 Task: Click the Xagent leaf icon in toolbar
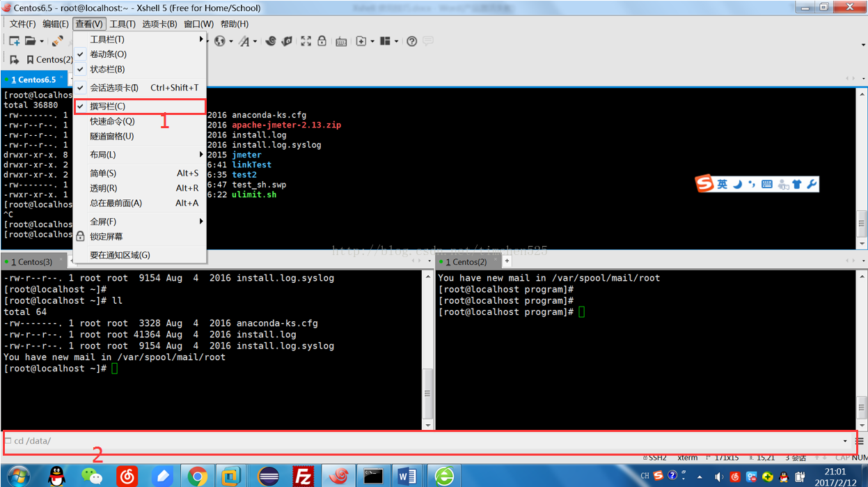click(x=287, y=41)
